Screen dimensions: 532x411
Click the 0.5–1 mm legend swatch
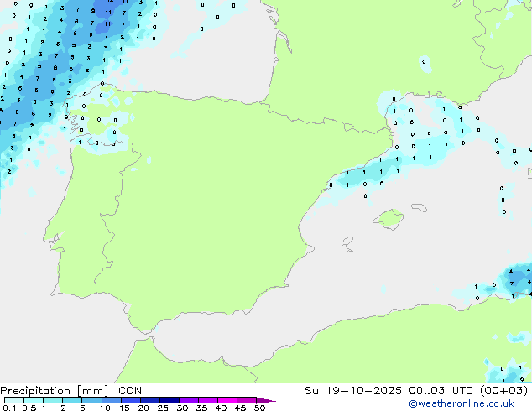[x=34, y=400]
